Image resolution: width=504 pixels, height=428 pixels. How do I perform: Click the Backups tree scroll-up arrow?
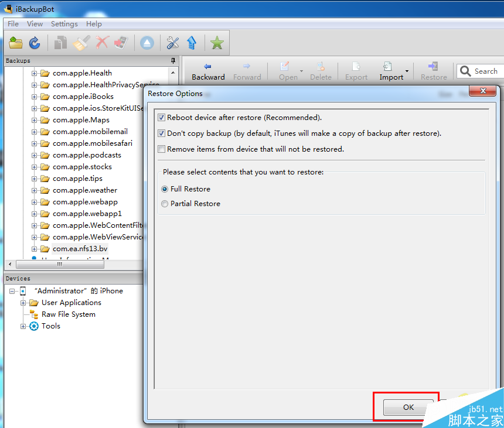[x=173, y=73]
